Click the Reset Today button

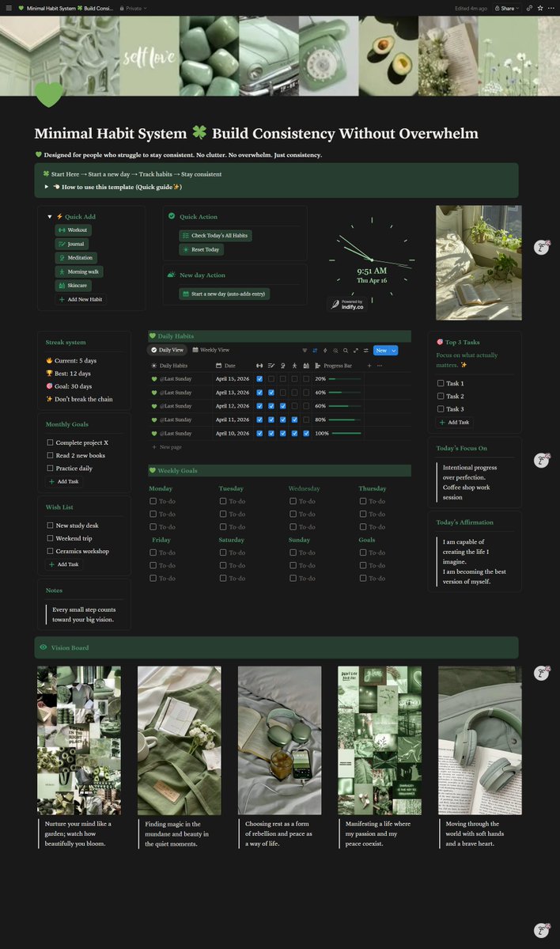(202, 249)
